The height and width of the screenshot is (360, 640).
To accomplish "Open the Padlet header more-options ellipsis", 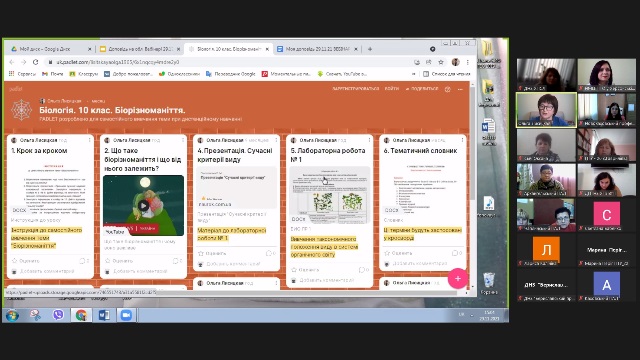I will 460,89.
